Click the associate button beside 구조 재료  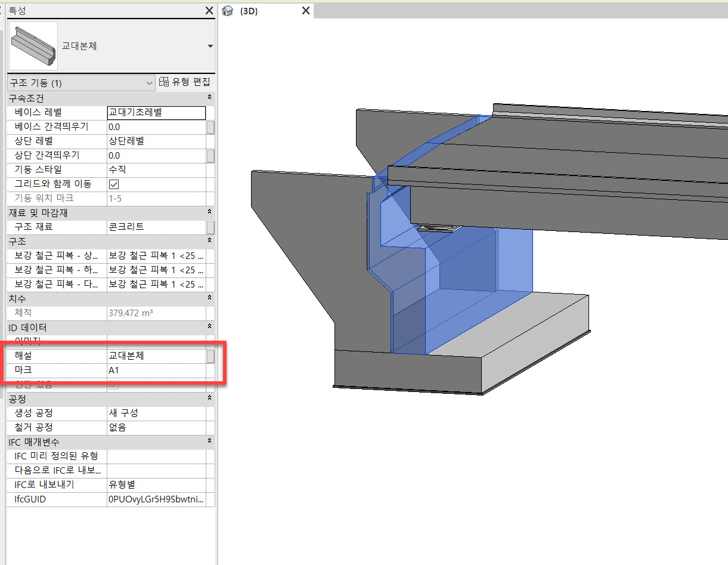pos(210,227)
